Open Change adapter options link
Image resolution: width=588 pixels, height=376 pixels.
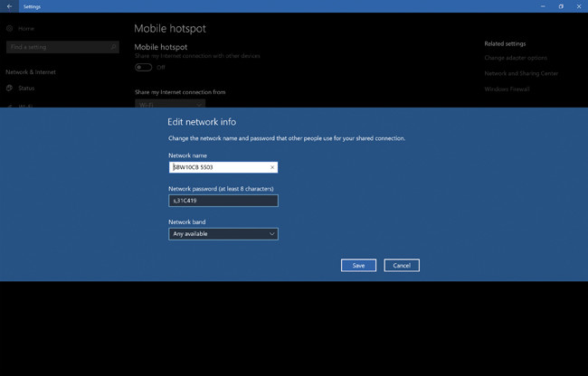click(517, 58)
